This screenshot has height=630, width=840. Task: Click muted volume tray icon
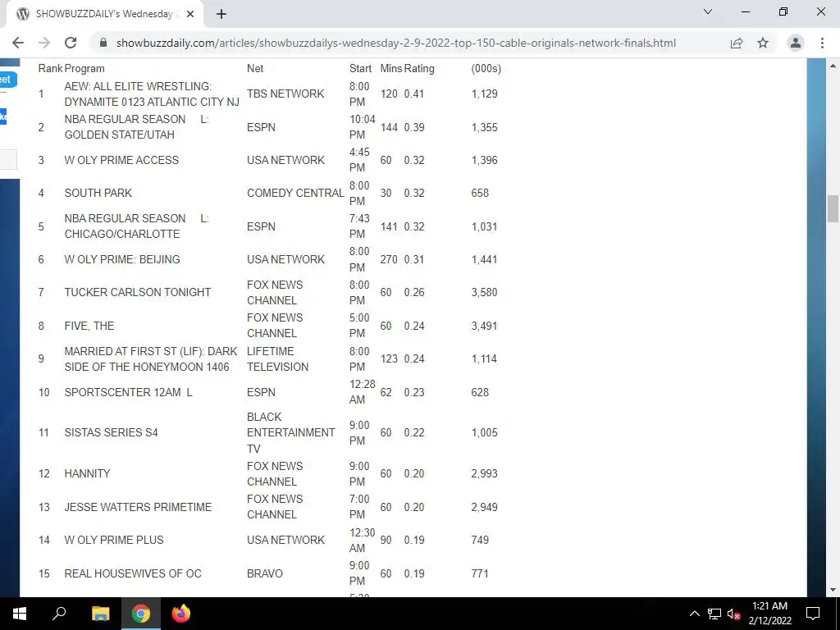734,614
